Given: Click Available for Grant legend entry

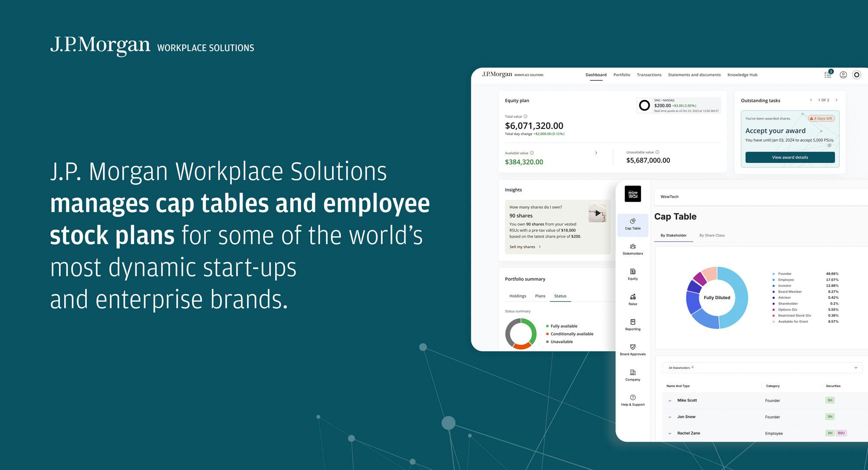Looking at the screenshot, I should coord(805,322).
